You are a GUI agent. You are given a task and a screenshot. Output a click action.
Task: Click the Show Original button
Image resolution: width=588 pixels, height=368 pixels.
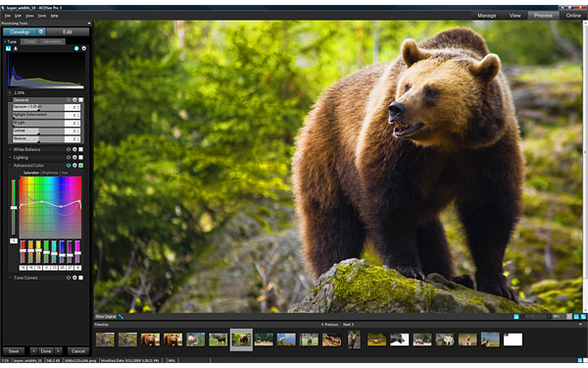[x=106, y=317]
